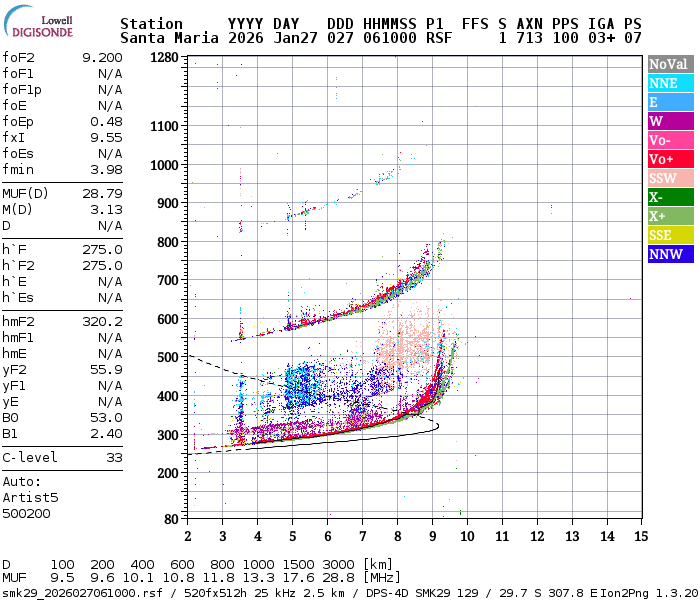Select the yF2 value 55.9
Screen dimensions: 700x600
point(106,370)
